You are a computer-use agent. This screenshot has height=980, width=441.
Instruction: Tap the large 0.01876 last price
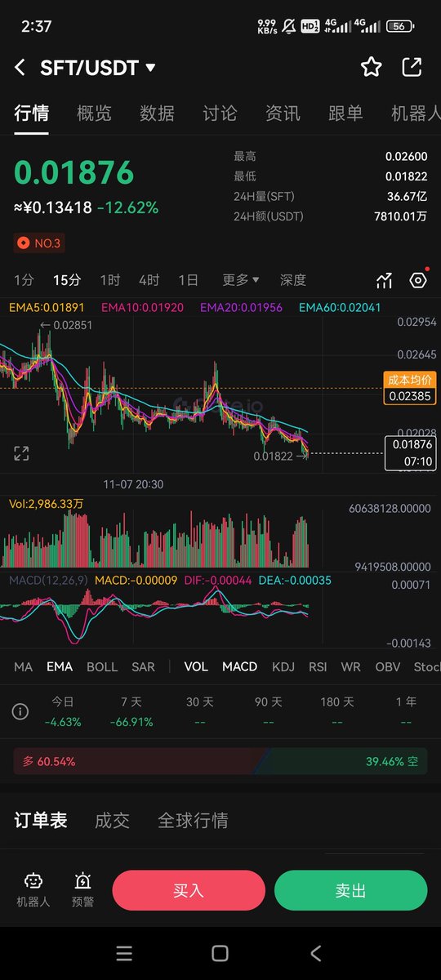(73, 172)
